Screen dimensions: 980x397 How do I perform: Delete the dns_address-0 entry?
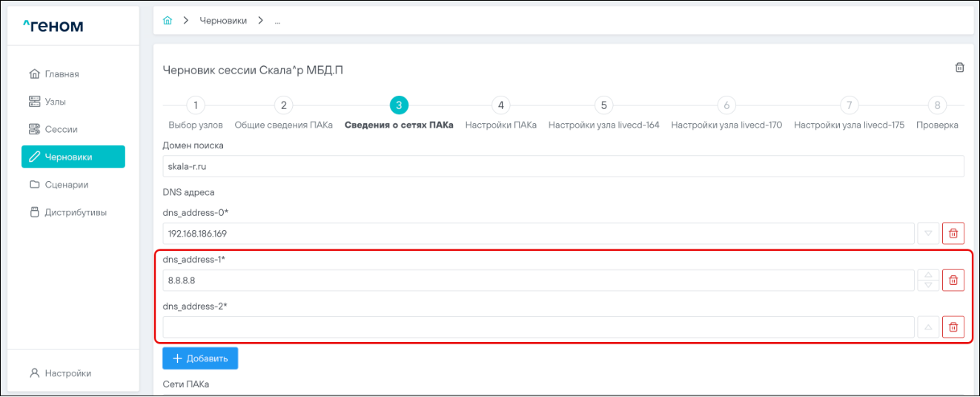pos(953,234)
